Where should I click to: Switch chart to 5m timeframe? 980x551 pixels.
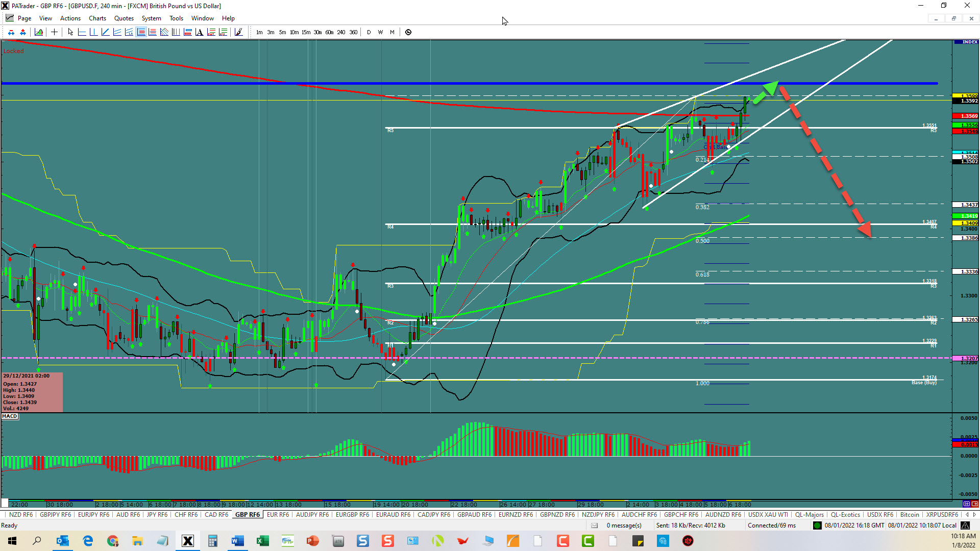[282, 32]
